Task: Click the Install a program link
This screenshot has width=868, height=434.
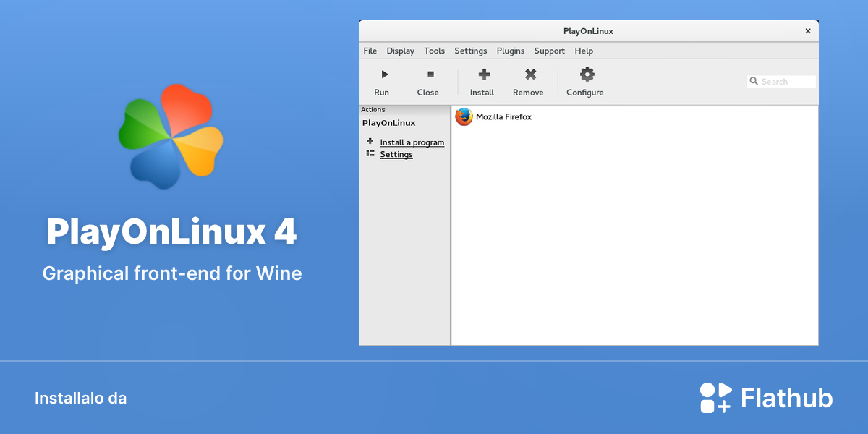Action: coord(412,142)
